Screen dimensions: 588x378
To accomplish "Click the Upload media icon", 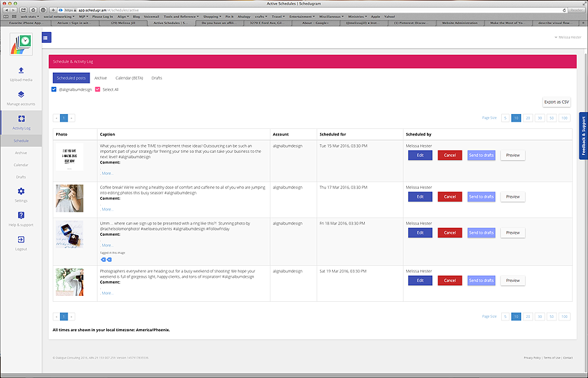I will click(21, 70).
